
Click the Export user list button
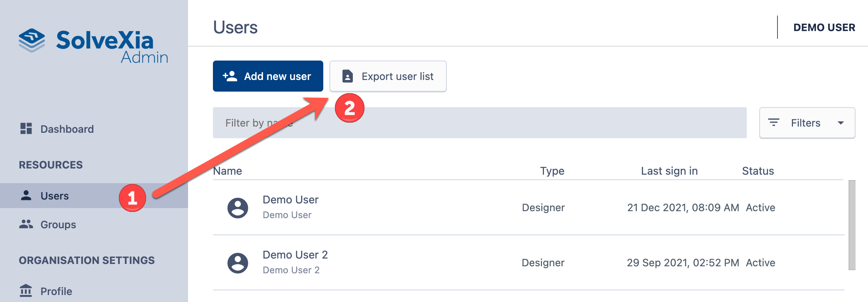[388, 76]
